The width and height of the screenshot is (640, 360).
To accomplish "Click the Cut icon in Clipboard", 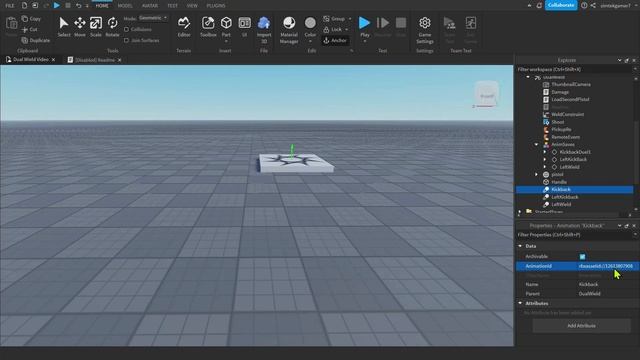I will (25, 29).
